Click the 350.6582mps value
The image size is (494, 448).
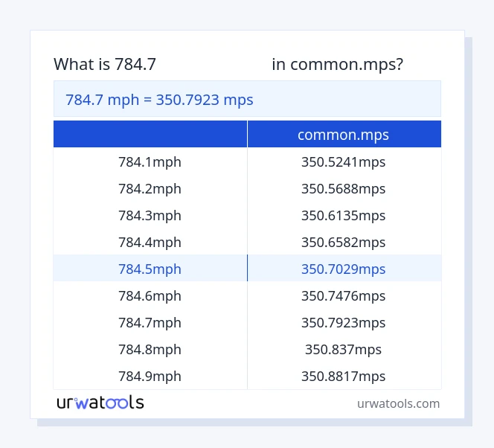[343, 242]
